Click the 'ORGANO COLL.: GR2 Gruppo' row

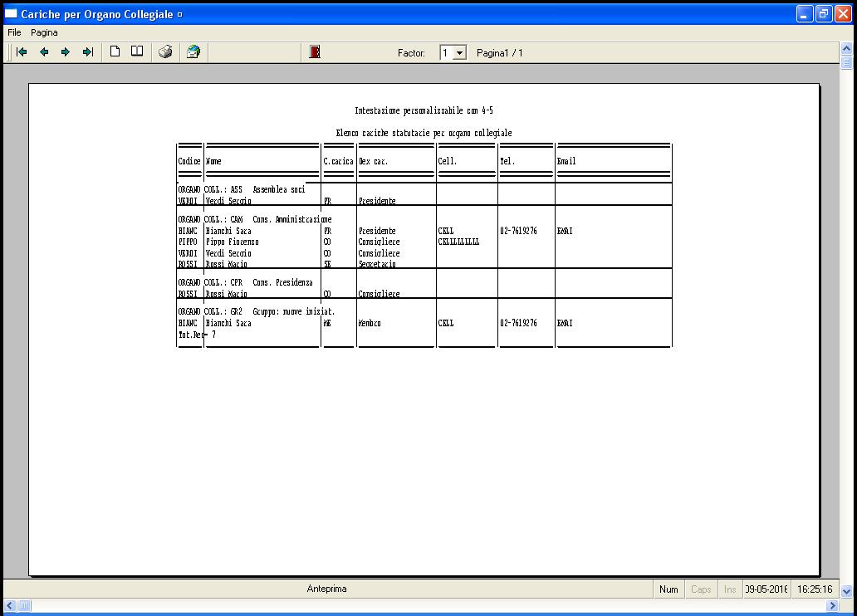tap(257, 311)
